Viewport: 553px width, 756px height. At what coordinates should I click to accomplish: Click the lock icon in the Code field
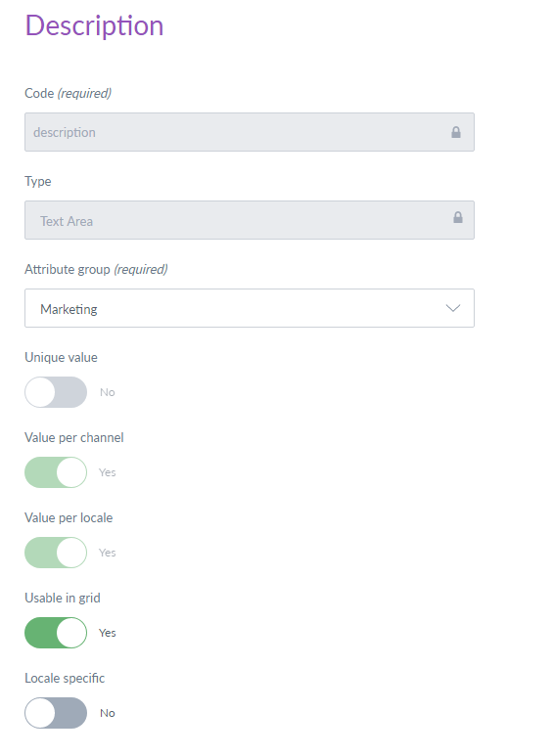(455, 132)
